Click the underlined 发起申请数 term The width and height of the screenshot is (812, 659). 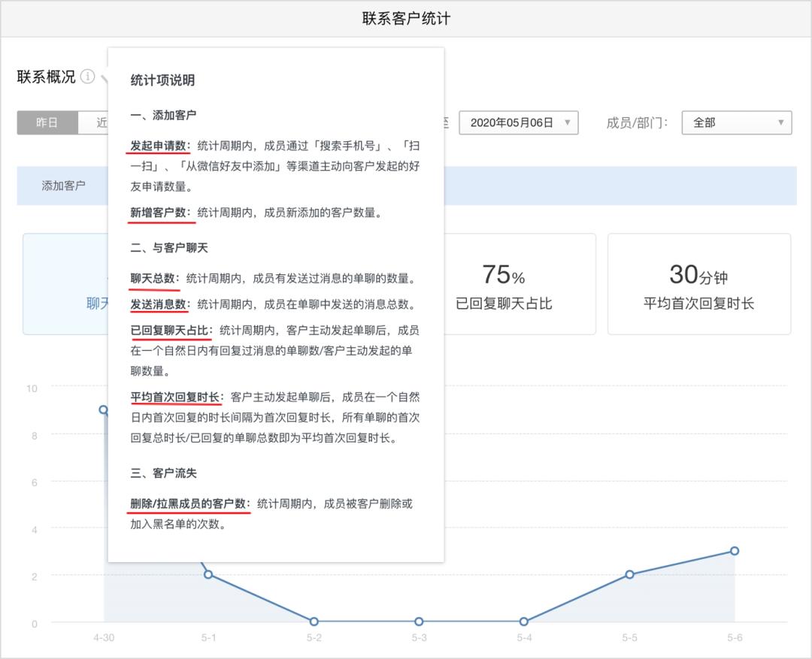click(158, 145)
